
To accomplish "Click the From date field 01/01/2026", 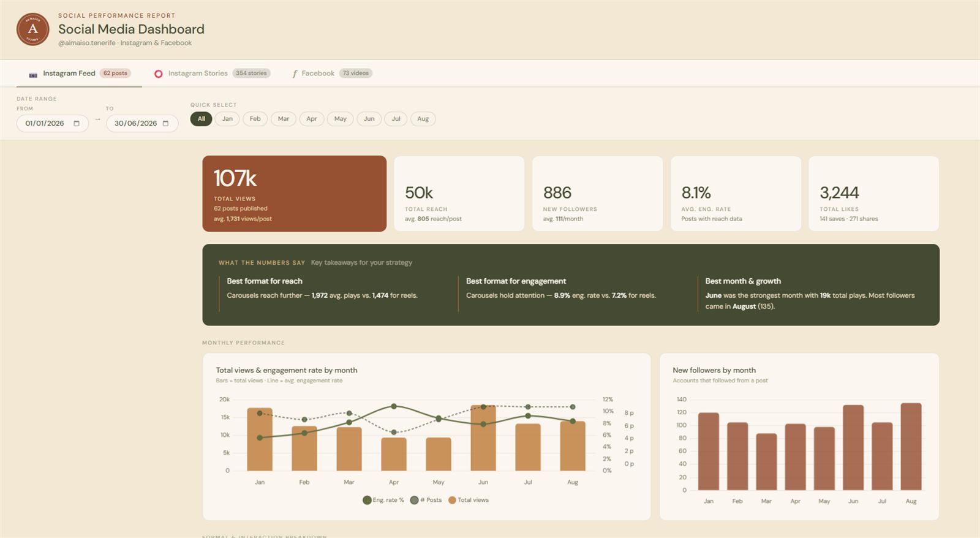I will pyautogui.click(x=53, y=123).
